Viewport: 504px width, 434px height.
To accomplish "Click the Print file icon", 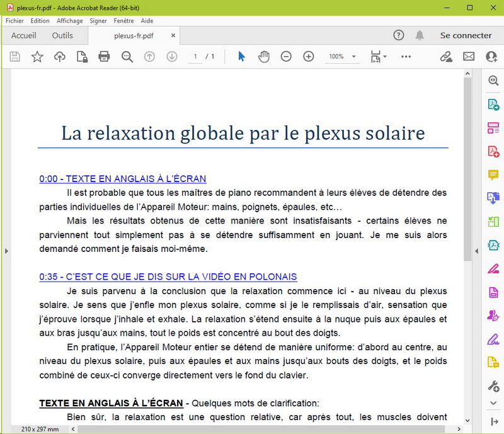I will [x=105, y=57].
